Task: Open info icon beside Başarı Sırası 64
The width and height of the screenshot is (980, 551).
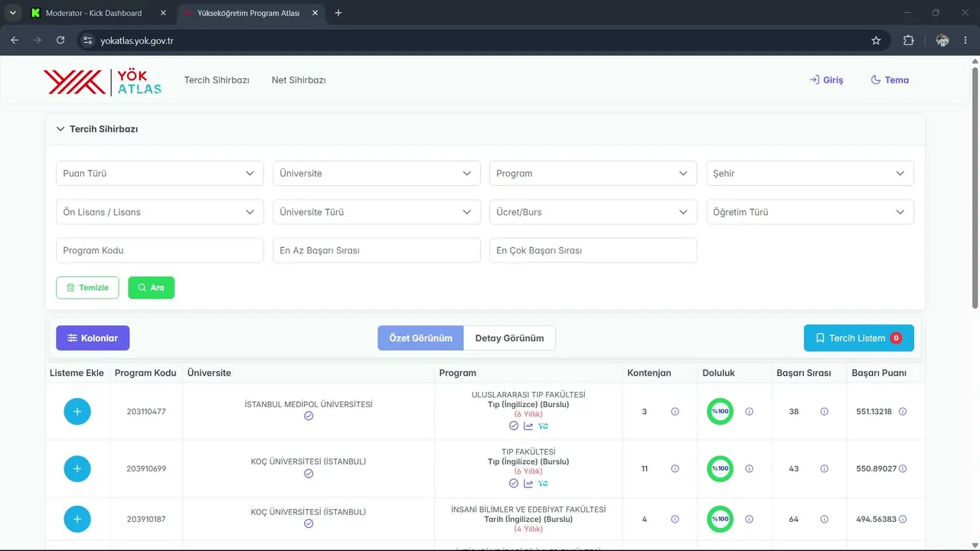Action: (x=824, y=519)
